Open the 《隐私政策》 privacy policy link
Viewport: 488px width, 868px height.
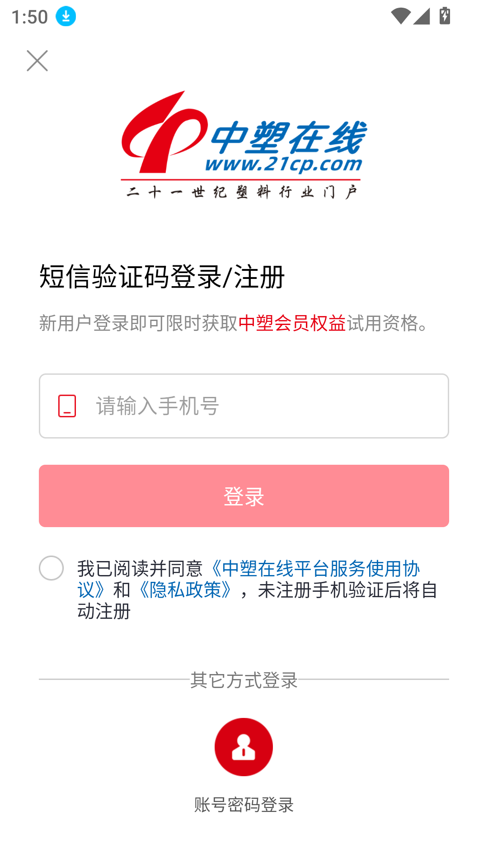(x=185, y=590)
